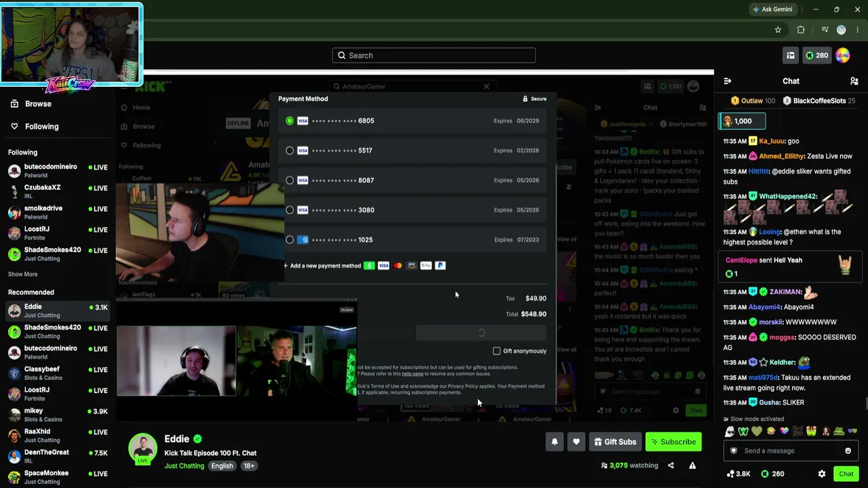Share the stream via the share icon
The image size is (868, 488).
tap(671, 466)
